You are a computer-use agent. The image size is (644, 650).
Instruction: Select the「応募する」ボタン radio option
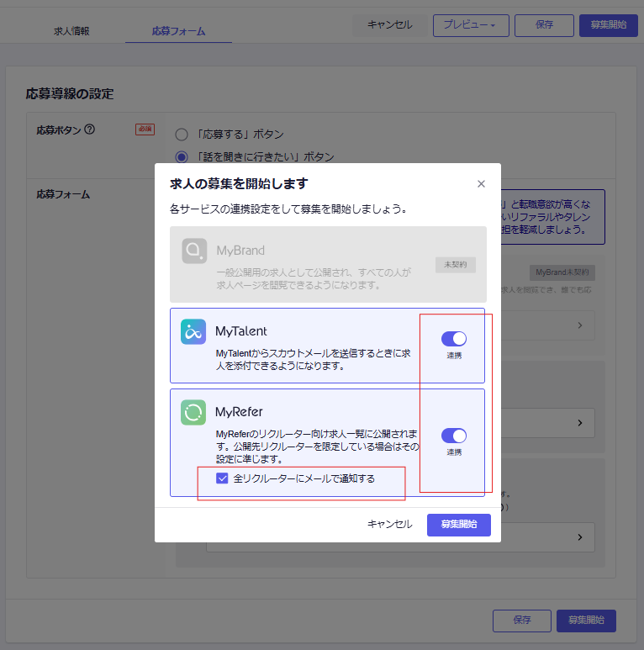pos(181,135)
